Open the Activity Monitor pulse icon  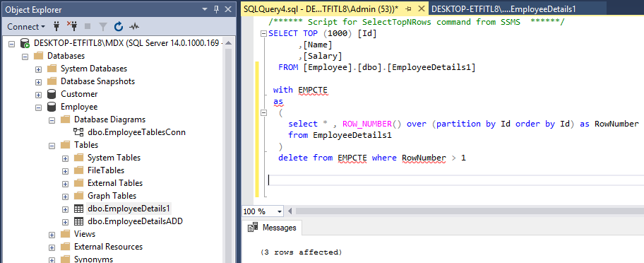pos(134,27)
